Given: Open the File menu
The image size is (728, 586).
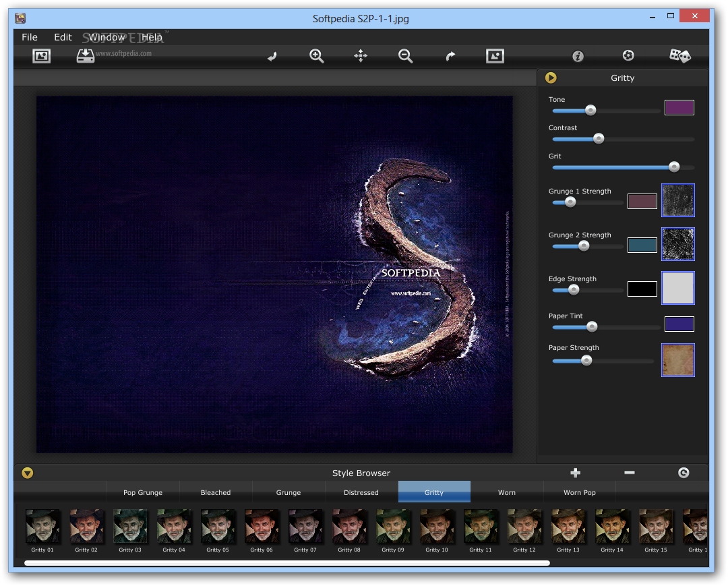Looking at the screenshot, I should pyautogui.click(x=30, y=37).
